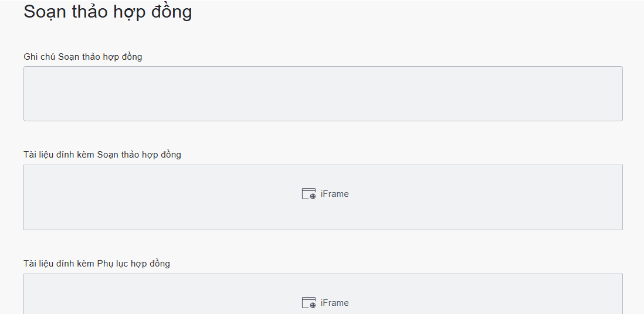Select the iFrame text in Soạn thảo attachment box
This screenshot has width=644, height=314.
[x=335, y=194]
